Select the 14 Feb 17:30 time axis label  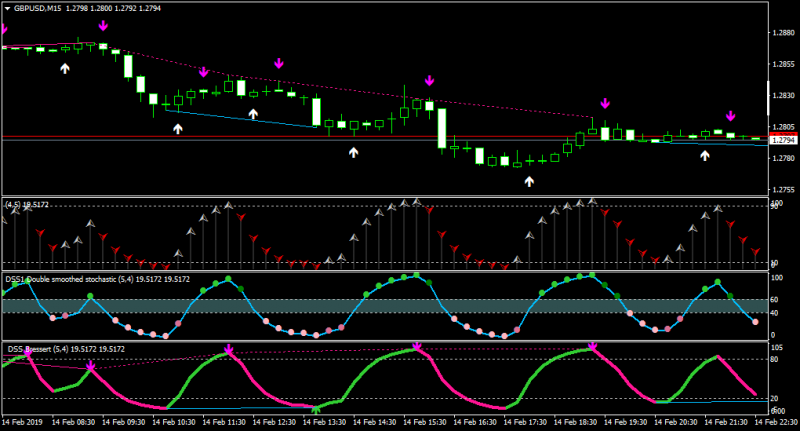525,422
